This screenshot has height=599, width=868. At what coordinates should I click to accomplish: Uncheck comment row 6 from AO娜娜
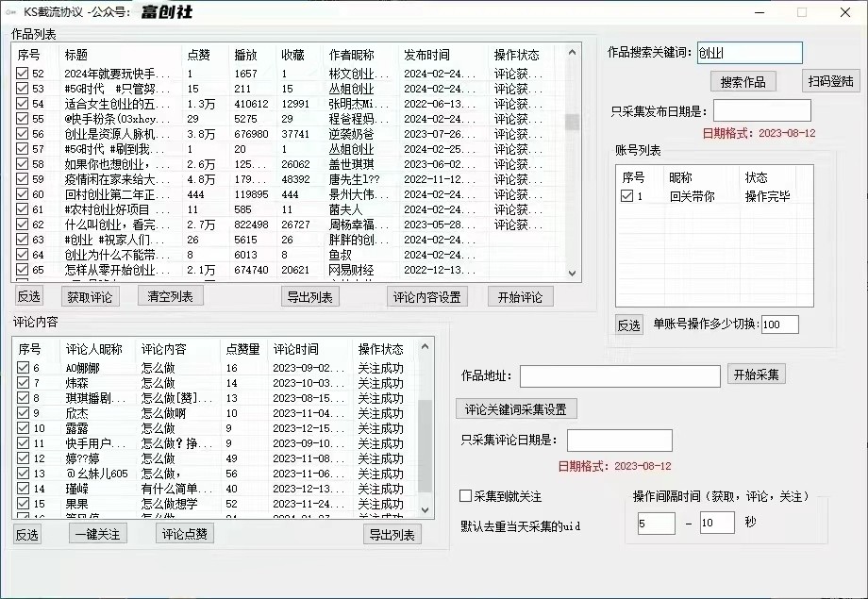tap(21, 366)
